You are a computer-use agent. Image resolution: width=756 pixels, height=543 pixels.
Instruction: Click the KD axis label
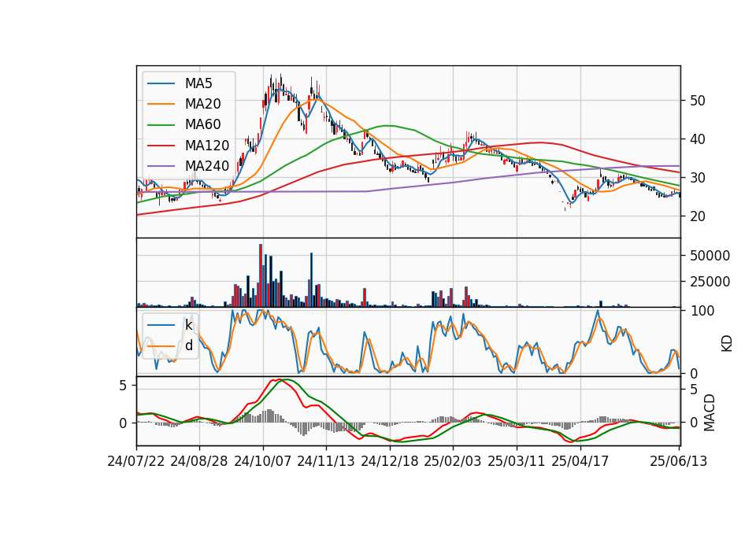(727, 344)
